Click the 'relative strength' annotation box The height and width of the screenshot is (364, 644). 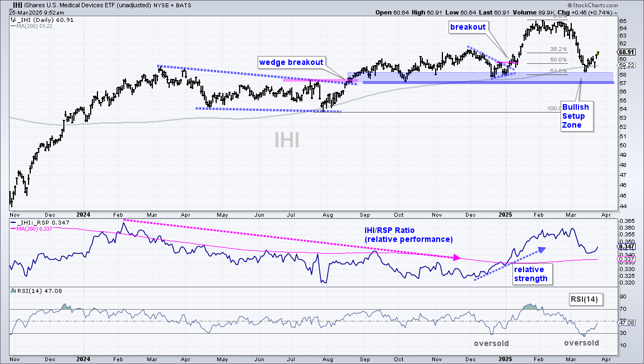point(533,274)
